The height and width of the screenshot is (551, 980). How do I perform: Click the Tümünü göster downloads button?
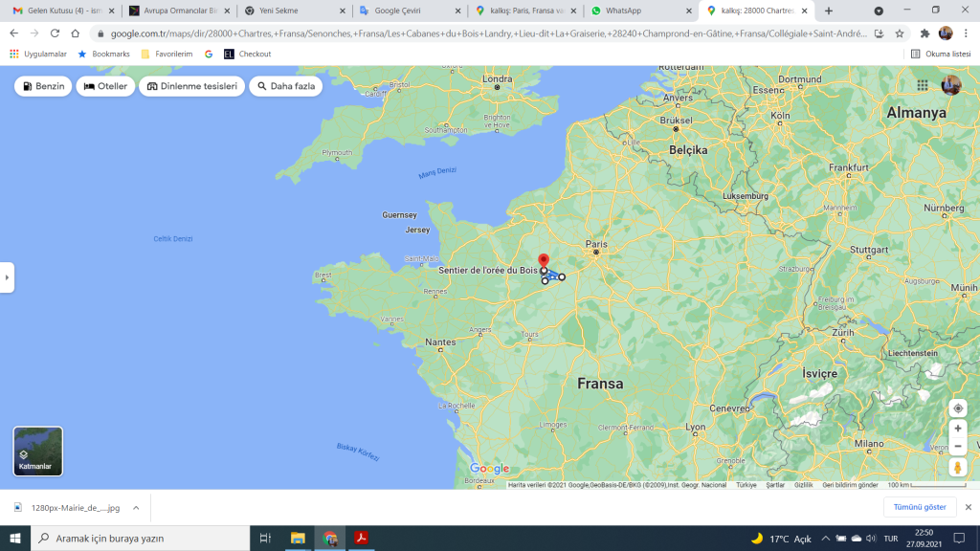click(x=919, y=507)
